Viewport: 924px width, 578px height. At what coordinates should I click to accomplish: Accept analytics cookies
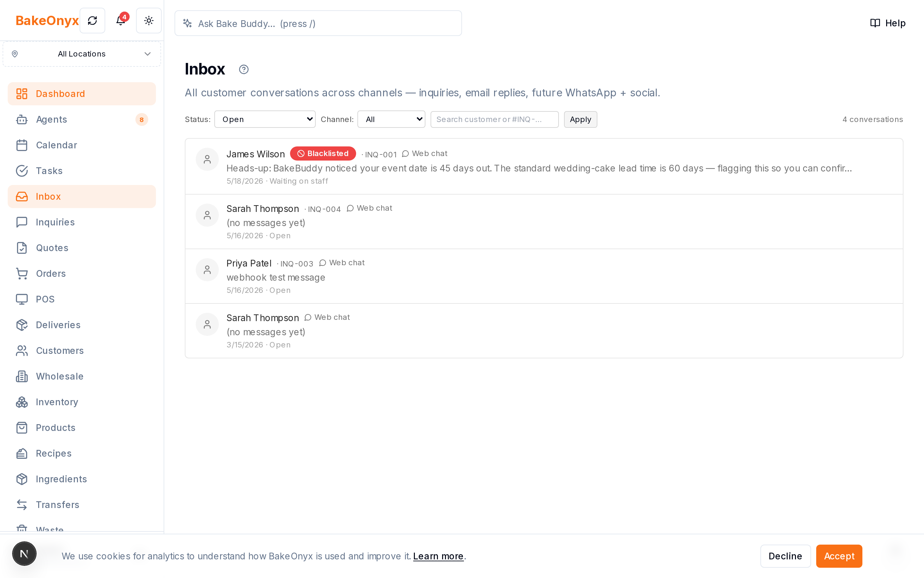click(x=839, y=556)
